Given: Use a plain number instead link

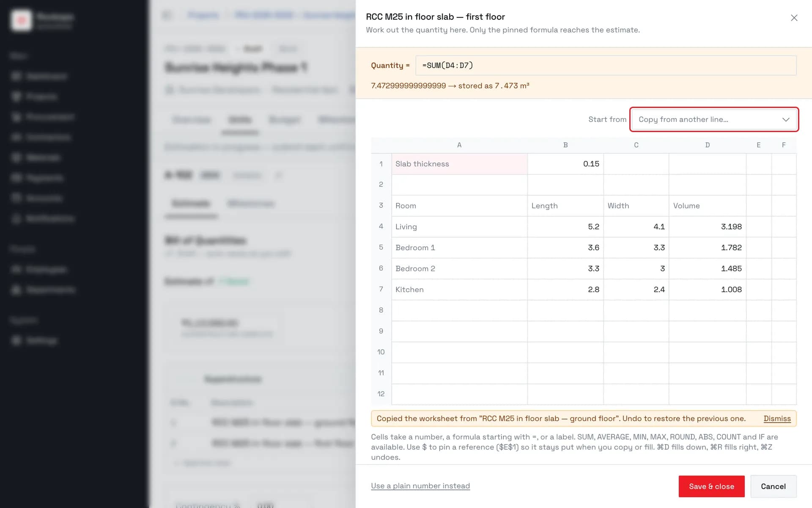Looking at the screenshot, I should [420, 486].
